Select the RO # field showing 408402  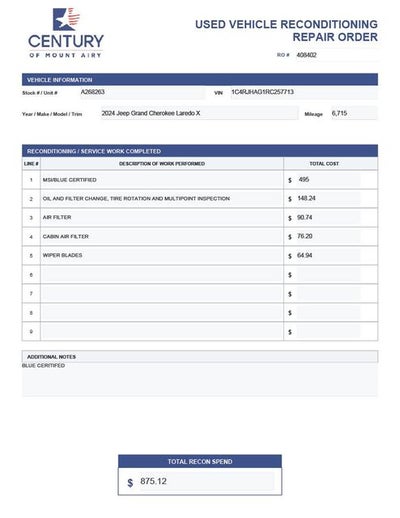coord(337,55)
